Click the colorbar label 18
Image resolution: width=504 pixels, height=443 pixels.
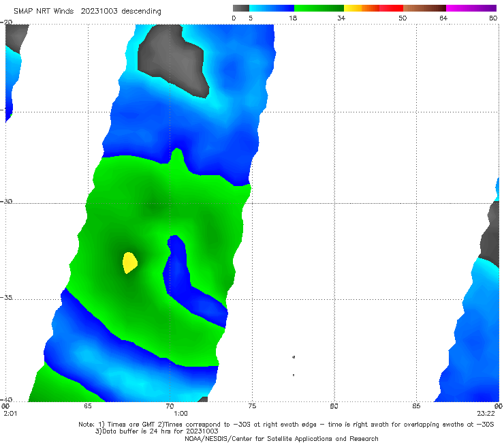pyautogui.click(x=292, y=18)
